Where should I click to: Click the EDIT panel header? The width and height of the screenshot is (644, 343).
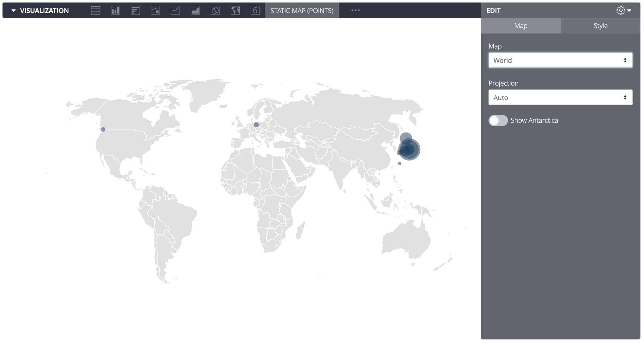tap(492, 10)
